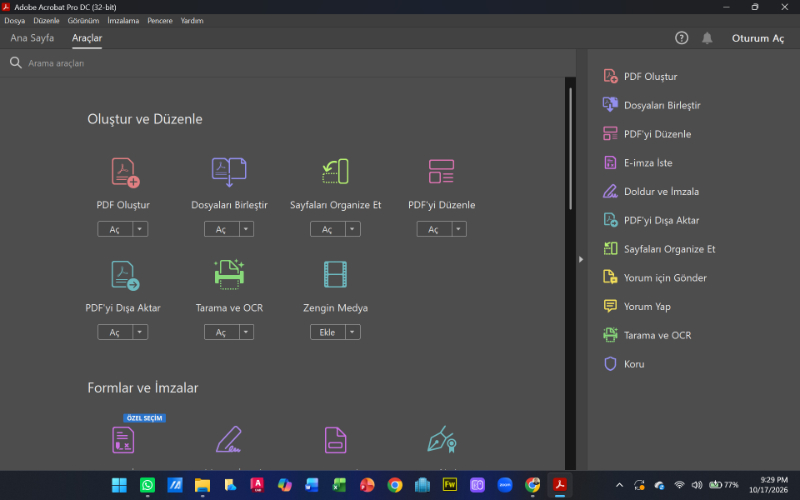Select the Tarama ve OCR icon in main grid
The width and height of the screenshot is (800, 500).
(x=229, y=274)
